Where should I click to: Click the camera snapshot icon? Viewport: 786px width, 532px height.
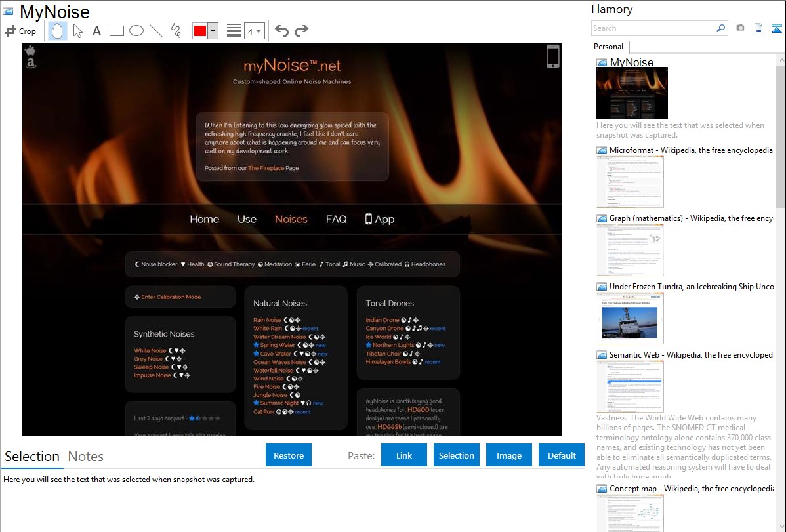point(740,28)
